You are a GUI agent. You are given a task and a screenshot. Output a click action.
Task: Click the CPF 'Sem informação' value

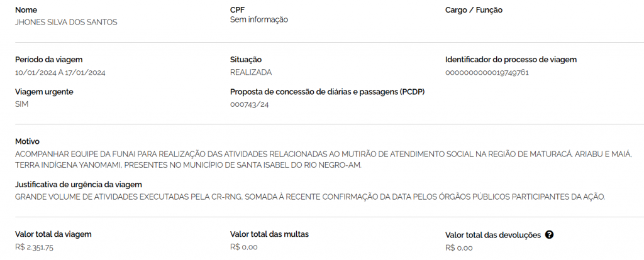[x=259, y=19]
